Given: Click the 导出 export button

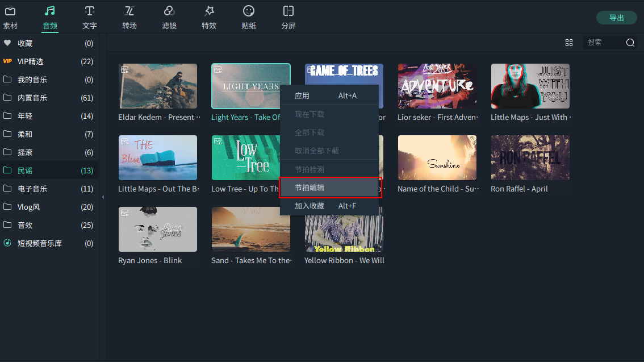Looking at the screenshot, I should tap(616, 18).
